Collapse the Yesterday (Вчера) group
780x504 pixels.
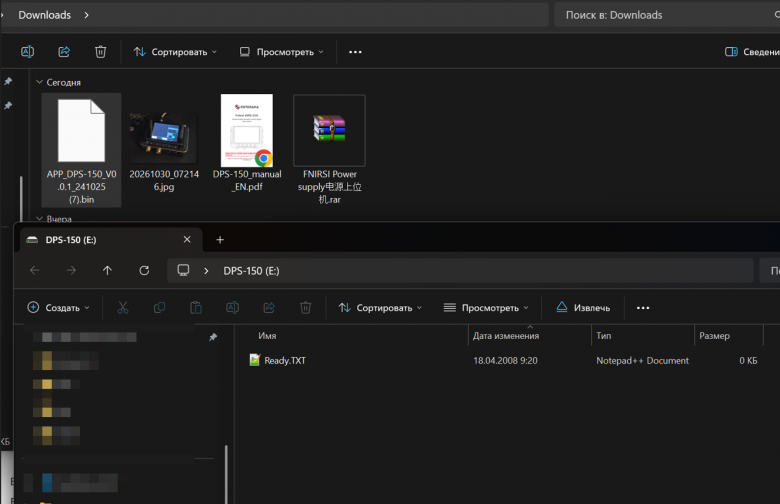coord(39,219)
